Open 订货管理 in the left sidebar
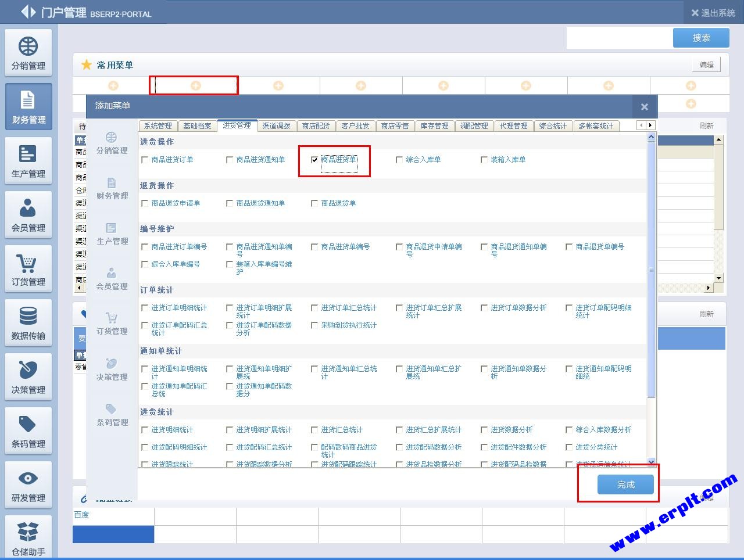744x560 pixels. click(28, 269)
